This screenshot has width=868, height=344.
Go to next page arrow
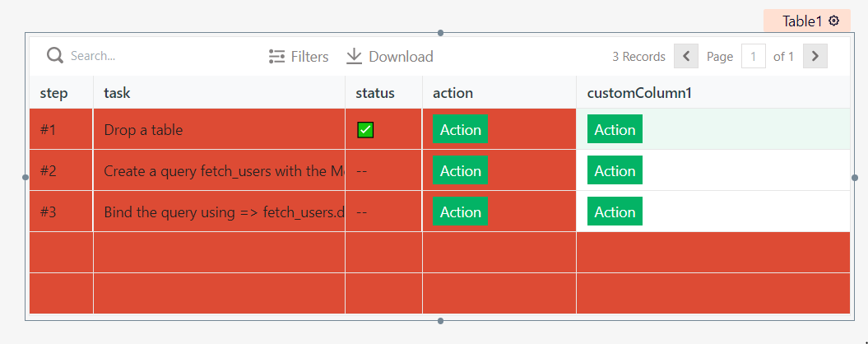[815, 56]
